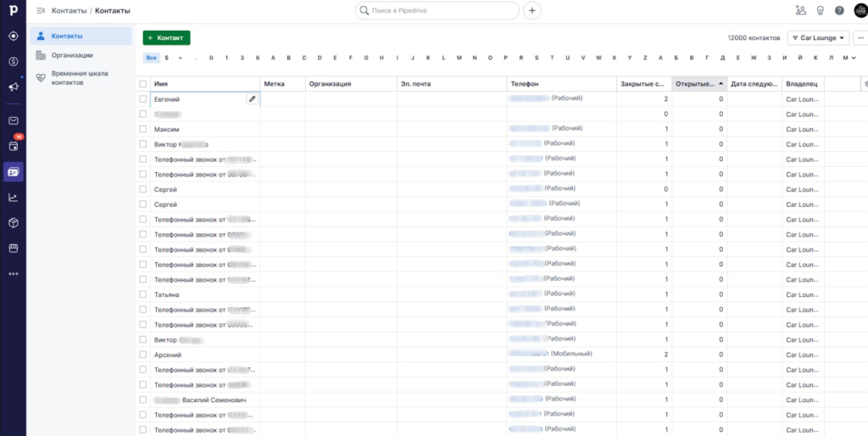This screenshot has height=436, width=868.
Task: Open the column settings gear icon
Action: click(865, 84)
